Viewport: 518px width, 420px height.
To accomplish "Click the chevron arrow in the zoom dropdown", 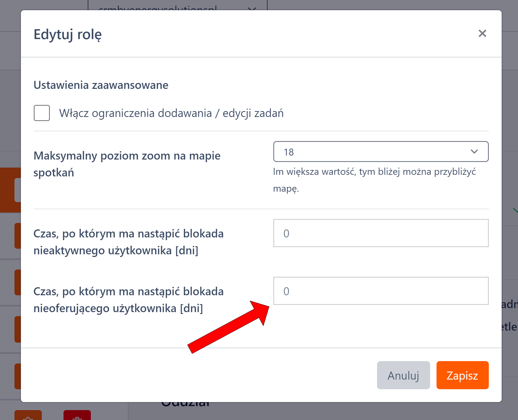I will (x=474, y=152).
